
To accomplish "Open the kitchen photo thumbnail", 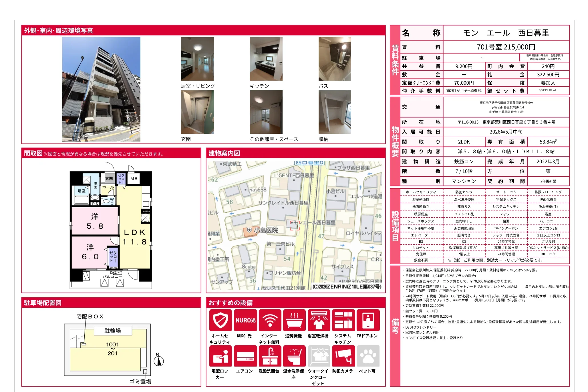I will (266, 59).
